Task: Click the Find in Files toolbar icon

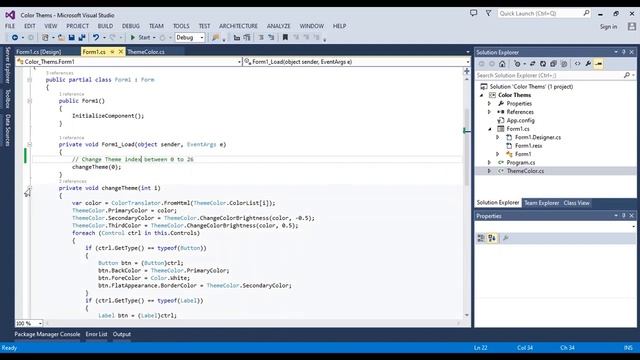Action: pos(216,38)
